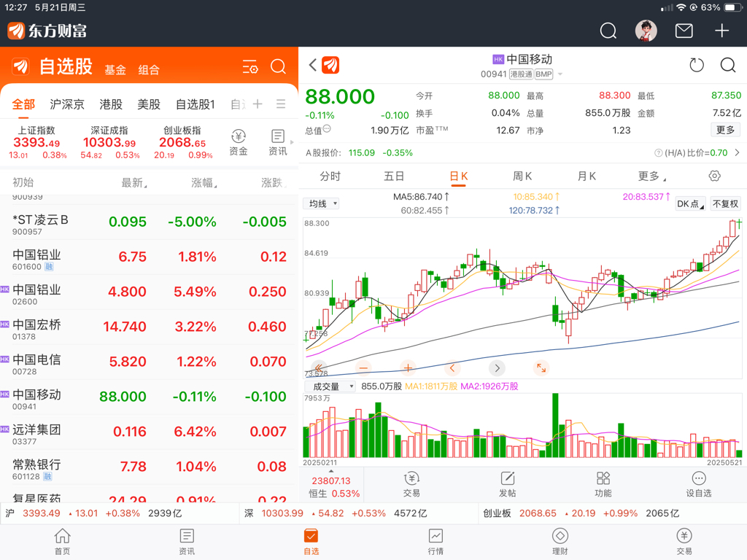Expand chart to full screen

coord(541,368)
